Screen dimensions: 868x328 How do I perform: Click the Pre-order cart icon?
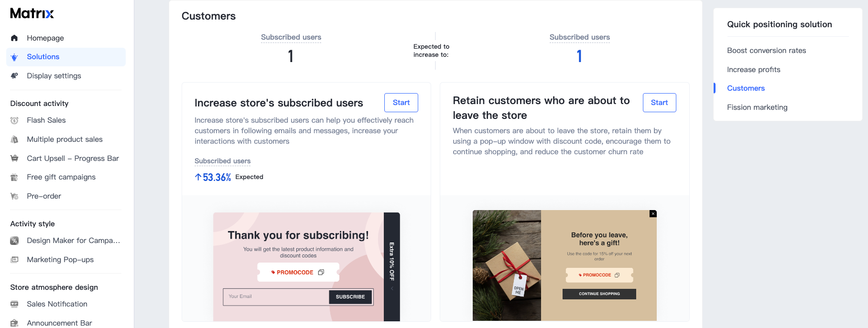coord(14,196)
